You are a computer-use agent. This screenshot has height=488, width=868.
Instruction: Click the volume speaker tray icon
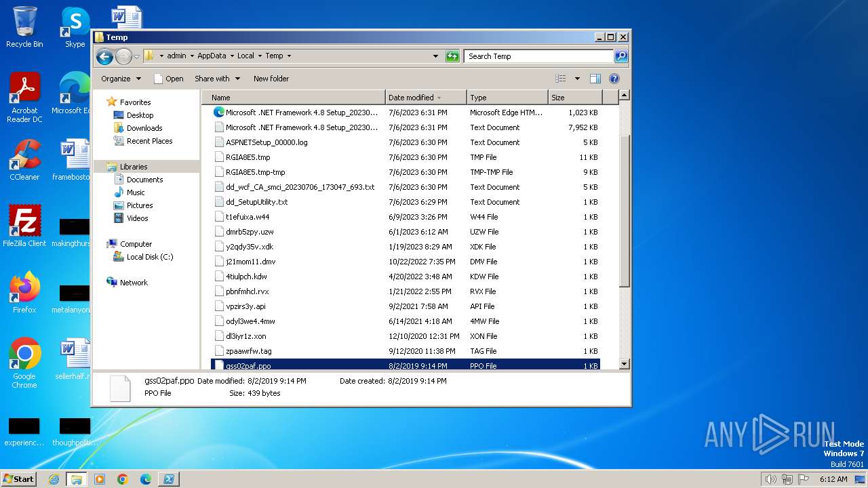pyautogui.click(x=770, y=479)
